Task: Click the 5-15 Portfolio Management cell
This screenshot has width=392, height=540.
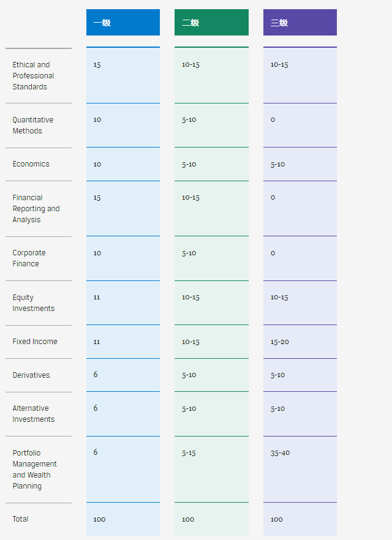Action: [189, 452]
